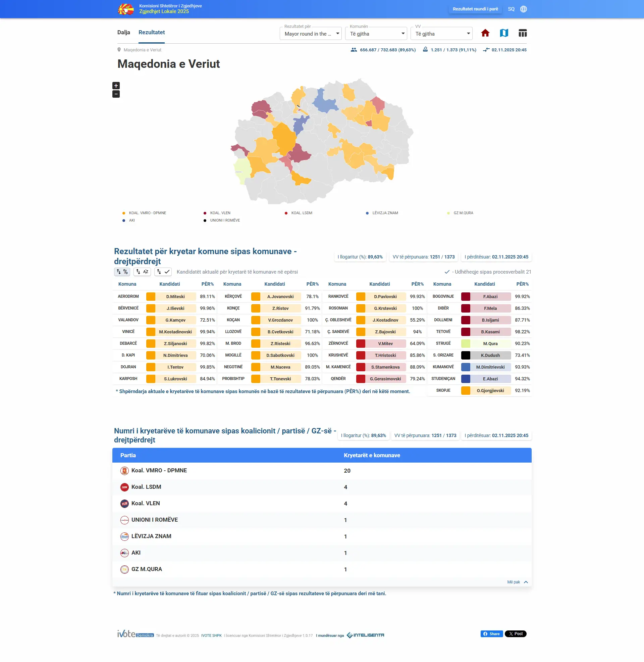Toggle sort by checkmark leader button

163,272
